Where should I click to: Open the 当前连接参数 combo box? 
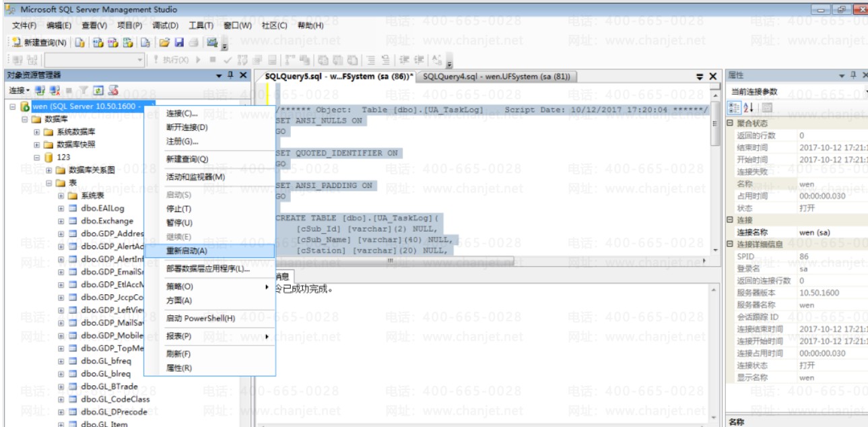(797, 91)
